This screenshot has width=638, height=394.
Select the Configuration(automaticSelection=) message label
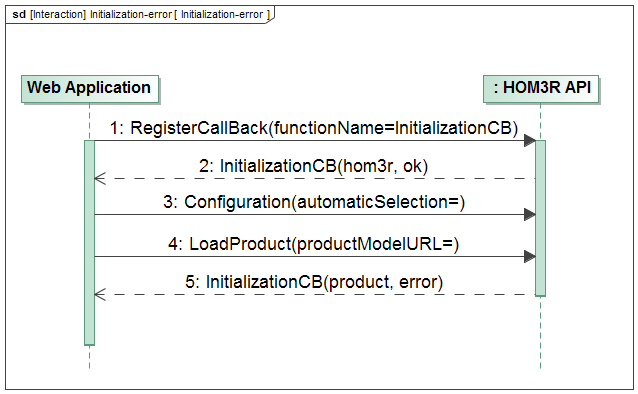click(314, 202)
